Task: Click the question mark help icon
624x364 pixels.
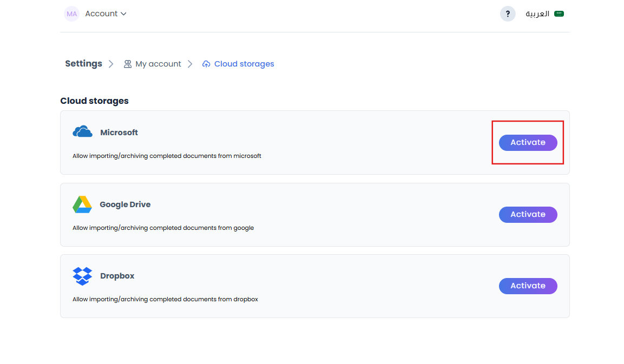Action: coord(508,14)
